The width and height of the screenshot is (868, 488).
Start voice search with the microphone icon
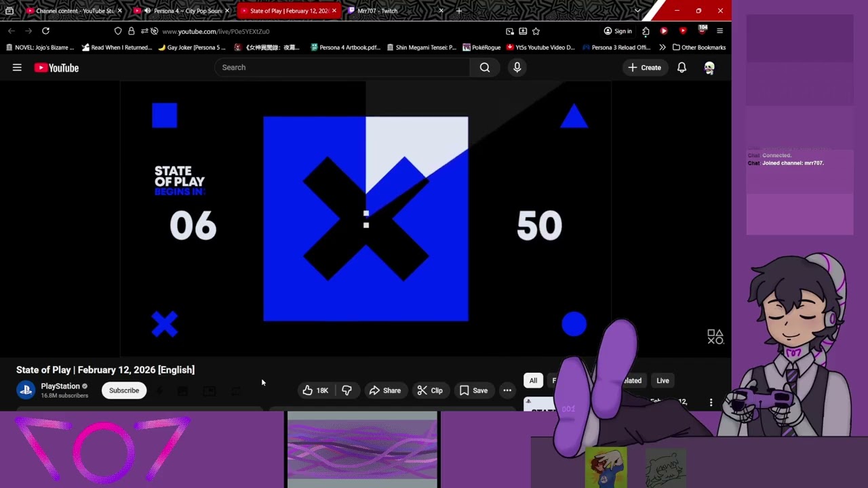coord(517,68)
